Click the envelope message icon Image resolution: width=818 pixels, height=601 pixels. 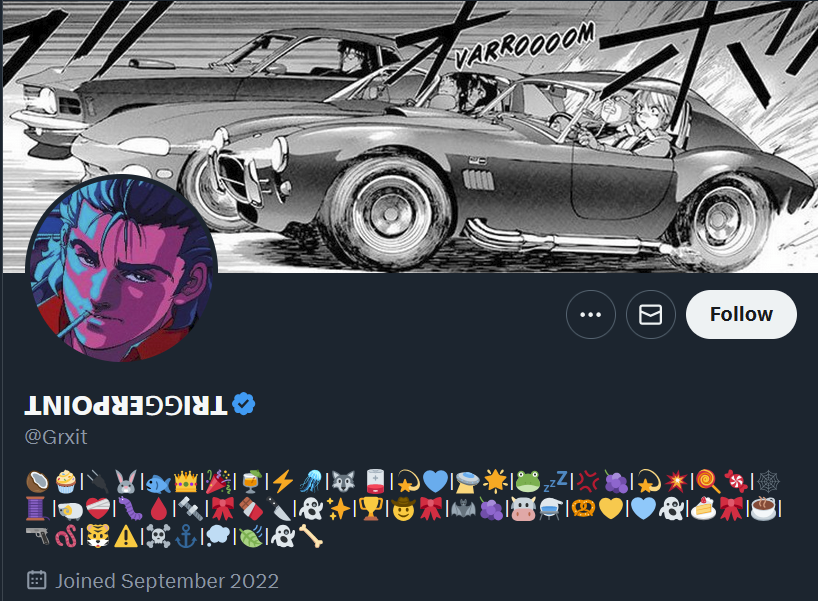[x=651, y=315]
